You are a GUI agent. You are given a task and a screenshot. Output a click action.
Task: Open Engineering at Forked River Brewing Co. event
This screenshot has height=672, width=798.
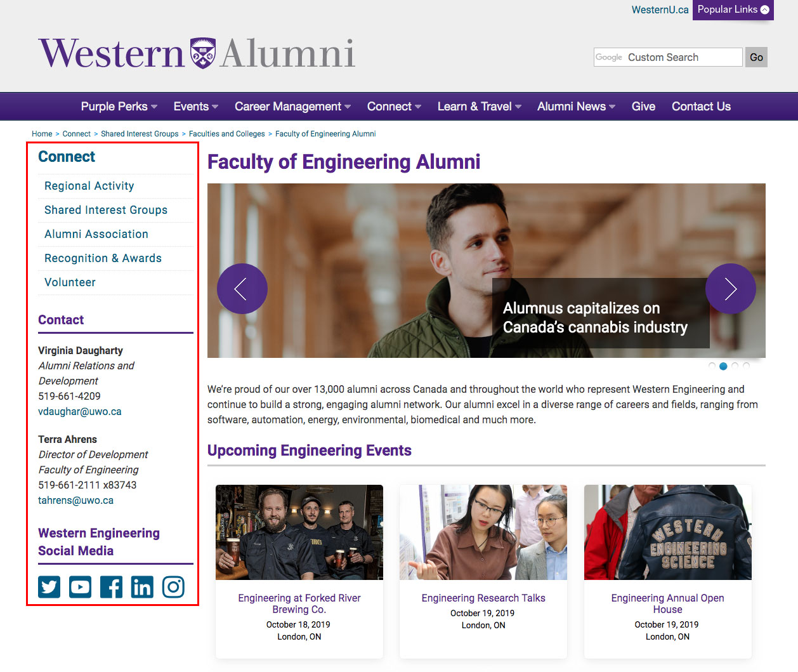point(299,603)
